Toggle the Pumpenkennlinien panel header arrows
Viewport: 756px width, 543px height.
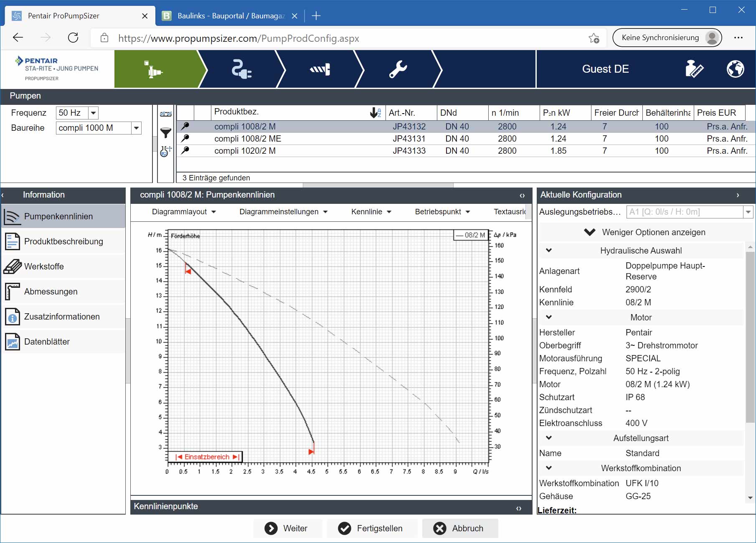(522, 195)
